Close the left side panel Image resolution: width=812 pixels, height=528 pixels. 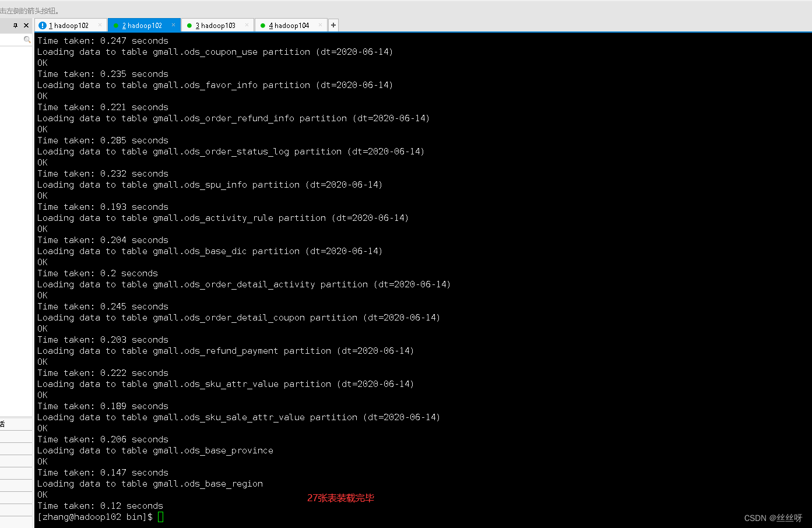(26, 25)
